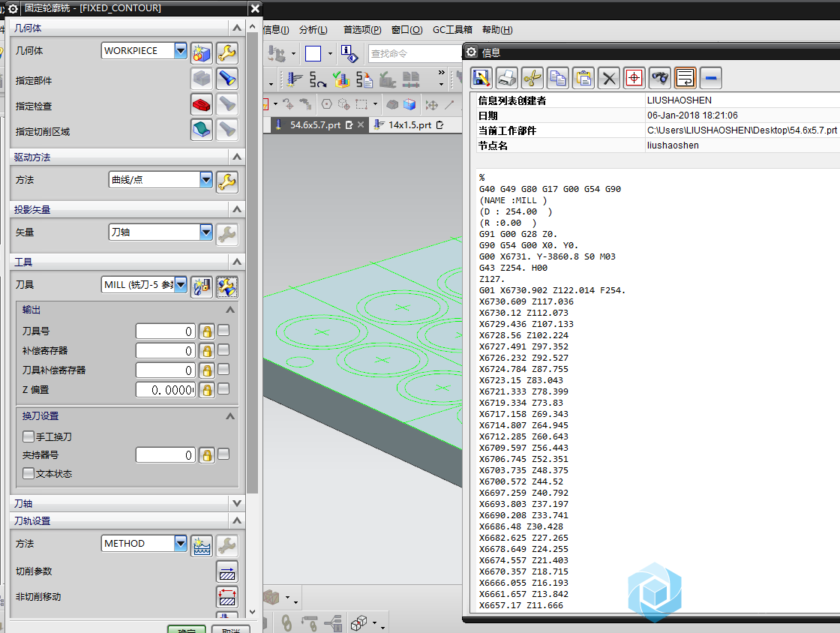The image size is (840, 633).
Task: Click the tool number input field
Action: 166,331
